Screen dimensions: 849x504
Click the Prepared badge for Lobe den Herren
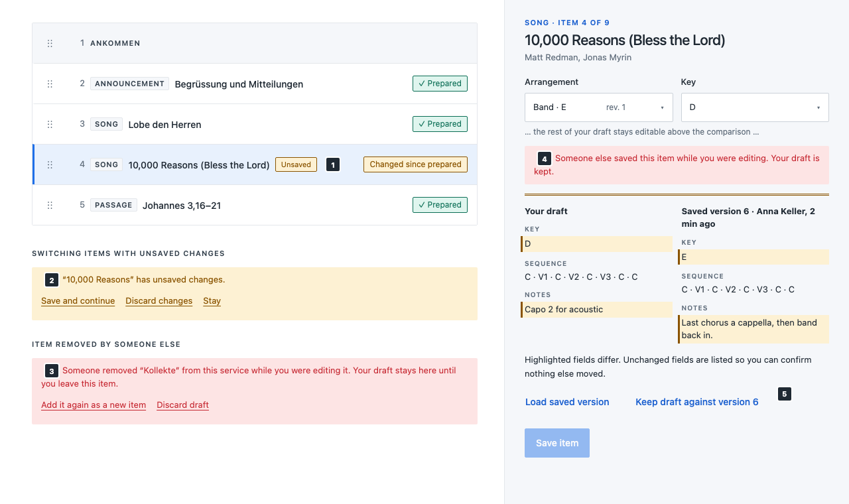tap(440, 124)
